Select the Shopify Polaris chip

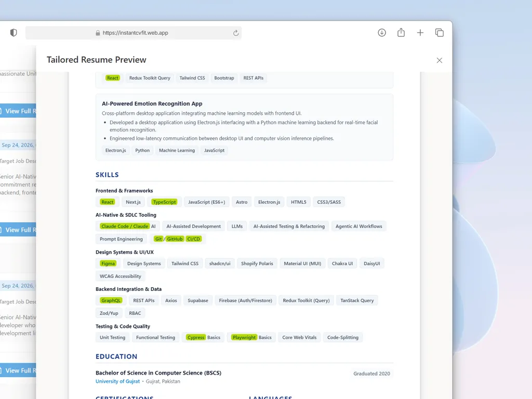point(257,263)
